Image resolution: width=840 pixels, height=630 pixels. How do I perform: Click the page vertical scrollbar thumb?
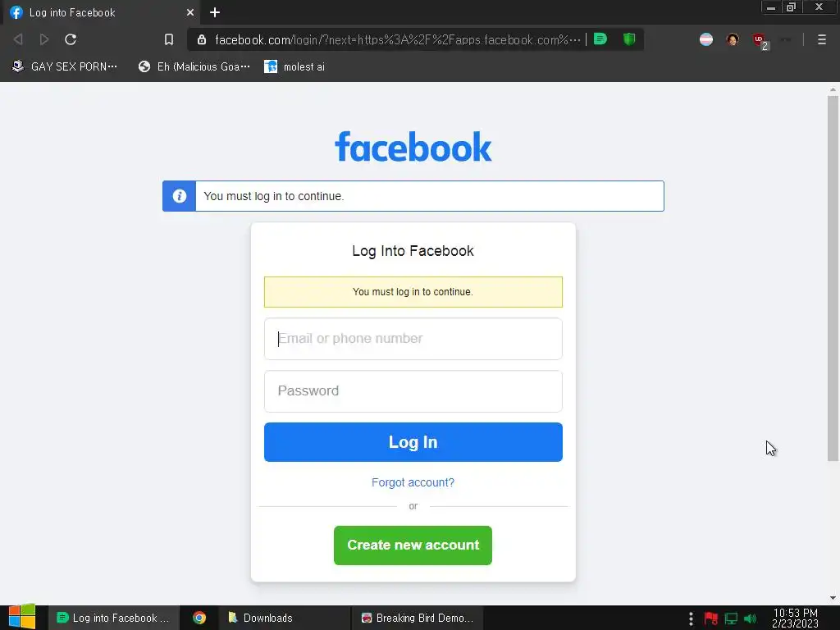click(833, 279)
